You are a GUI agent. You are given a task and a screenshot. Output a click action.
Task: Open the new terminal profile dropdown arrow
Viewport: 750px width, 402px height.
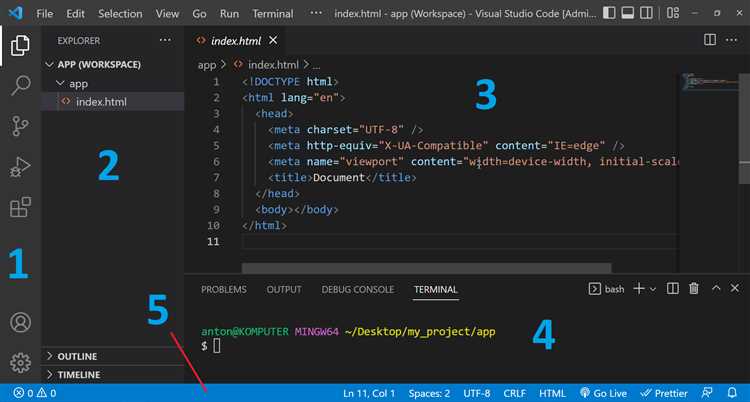click(x=653, y=289)
